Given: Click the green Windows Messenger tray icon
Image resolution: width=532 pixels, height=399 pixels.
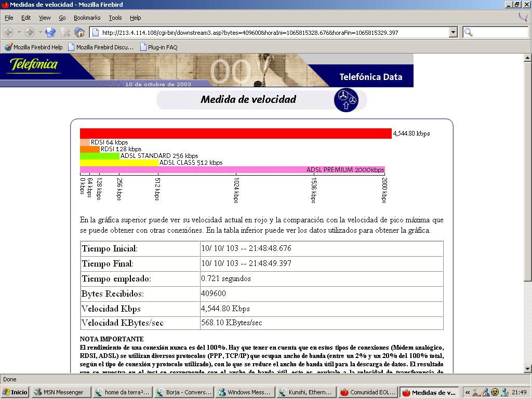Looking at the screenshot, I should pyautogui.click(x=504, y=392).
